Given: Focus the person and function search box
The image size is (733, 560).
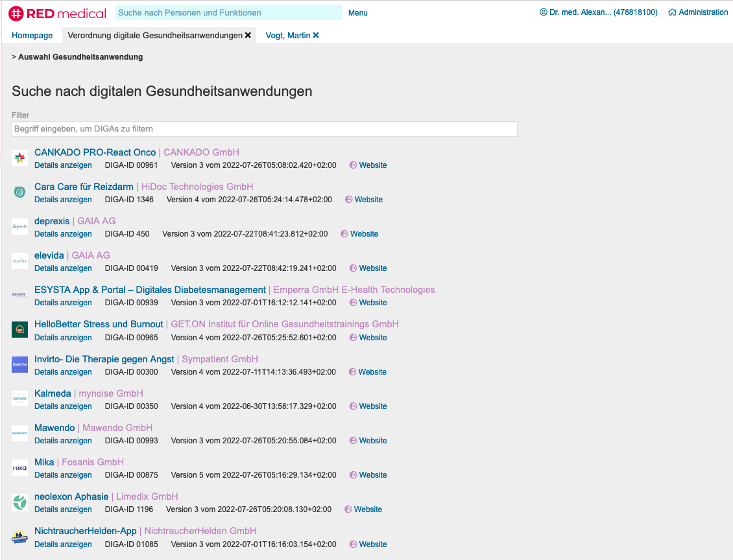Looking at the screenshot, I should (x=228, y=12).
